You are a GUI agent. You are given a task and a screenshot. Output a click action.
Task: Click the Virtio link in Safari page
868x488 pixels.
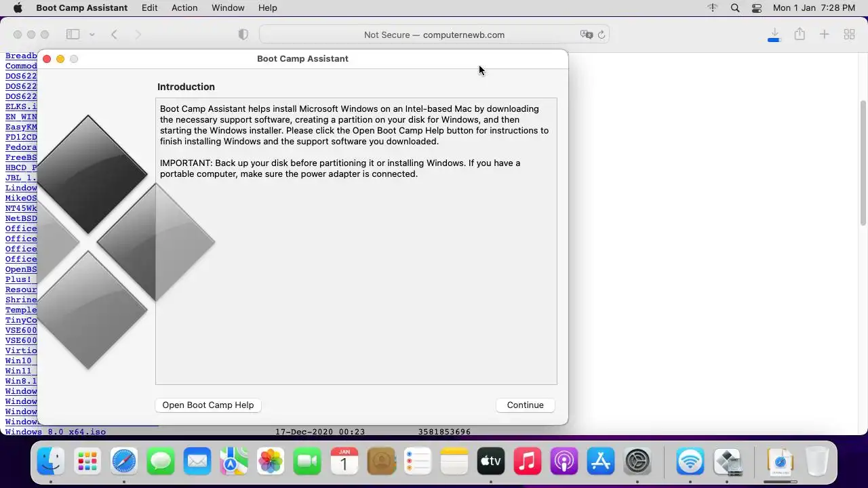point(21,350)
